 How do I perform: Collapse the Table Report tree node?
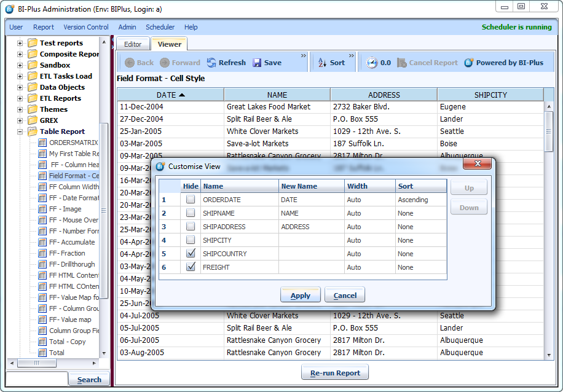pos(20,131)
